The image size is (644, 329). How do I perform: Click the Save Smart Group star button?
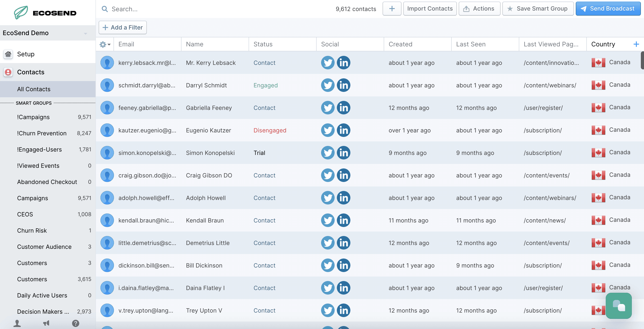click(x=537, y=9)
